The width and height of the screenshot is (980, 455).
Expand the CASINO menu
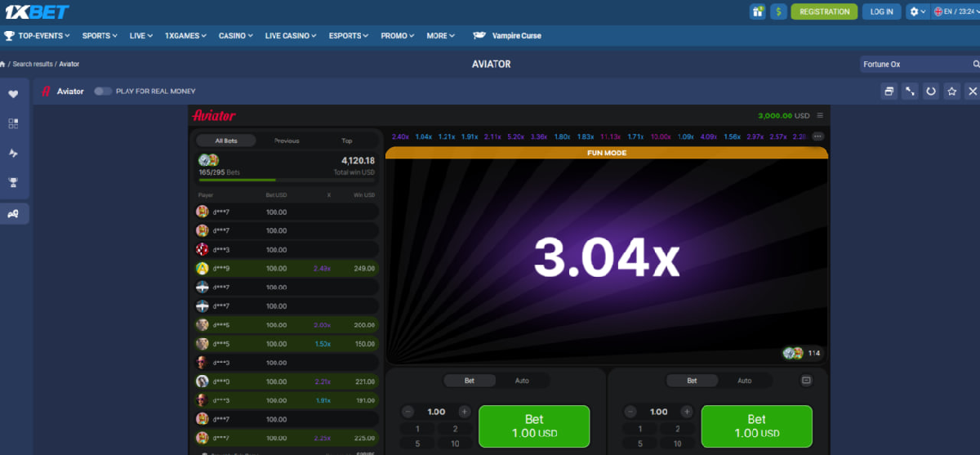(236, 36)
